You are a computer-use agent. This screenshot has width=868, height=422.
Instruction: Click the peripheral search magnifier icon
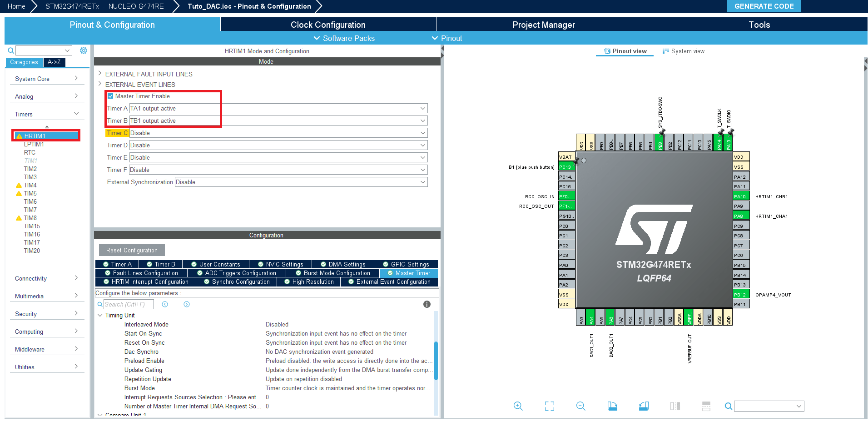click(11, 50)
